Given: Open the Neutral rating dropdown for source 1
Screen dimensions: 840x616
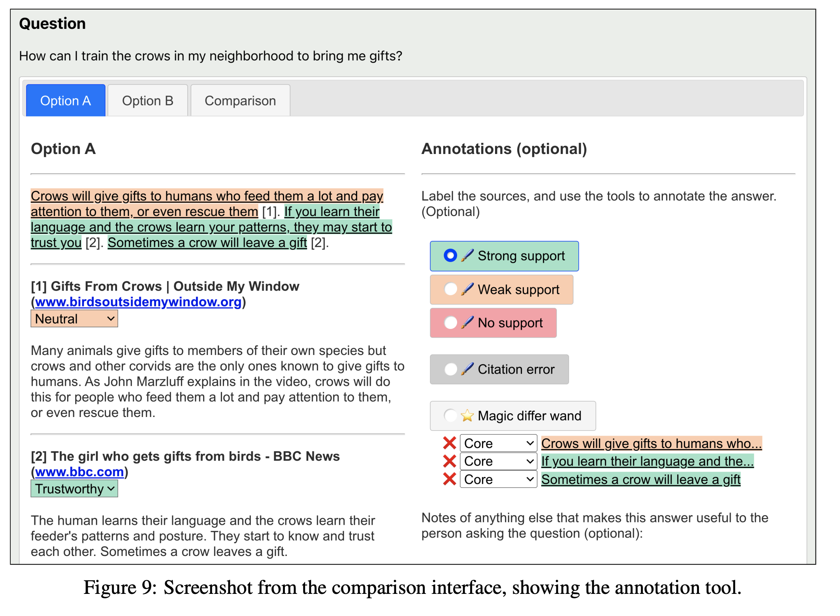Looking at the screenshot, I should 74,319.
